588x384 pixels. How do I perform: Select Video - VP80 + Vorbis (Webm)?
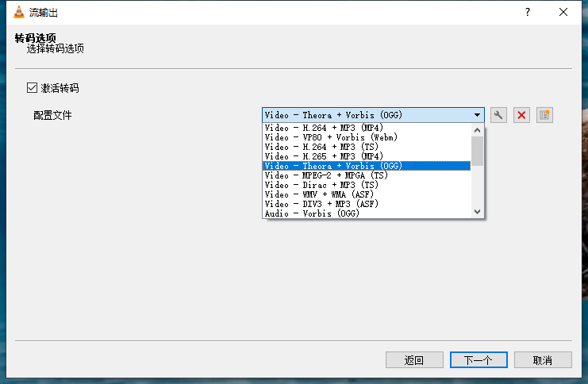pos(367,137)
